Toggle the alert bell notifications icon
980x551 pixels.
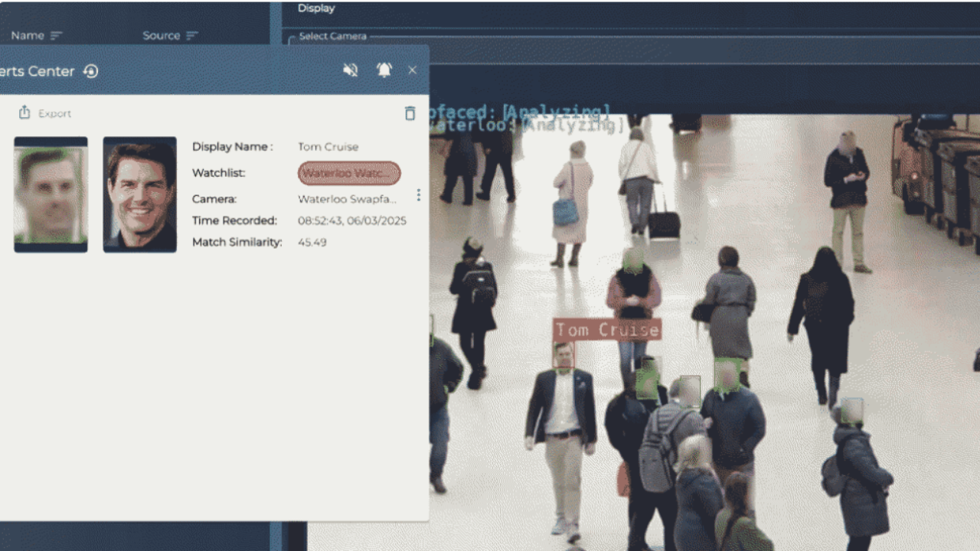pos(384,70)
